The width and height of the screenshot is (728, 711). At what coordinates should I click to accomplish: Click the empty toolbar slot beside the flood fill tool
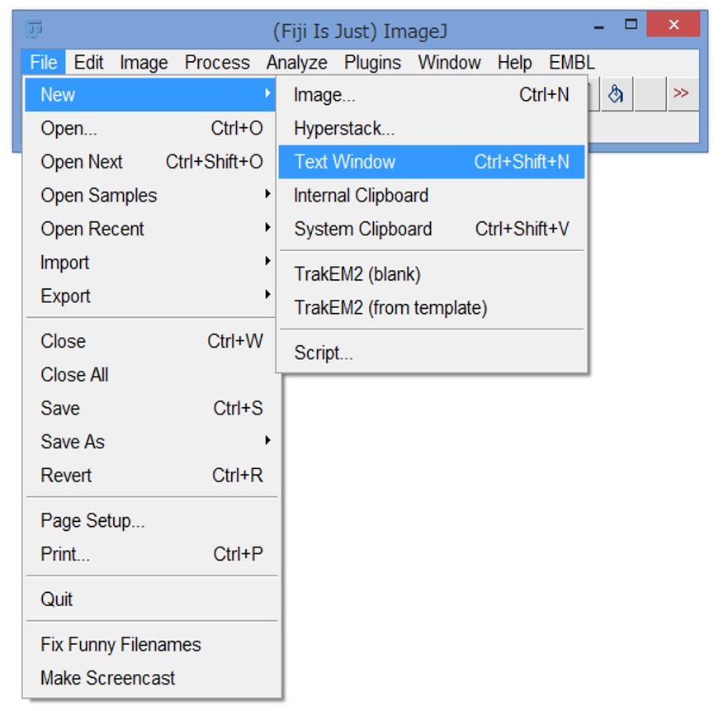coord(650,94)
